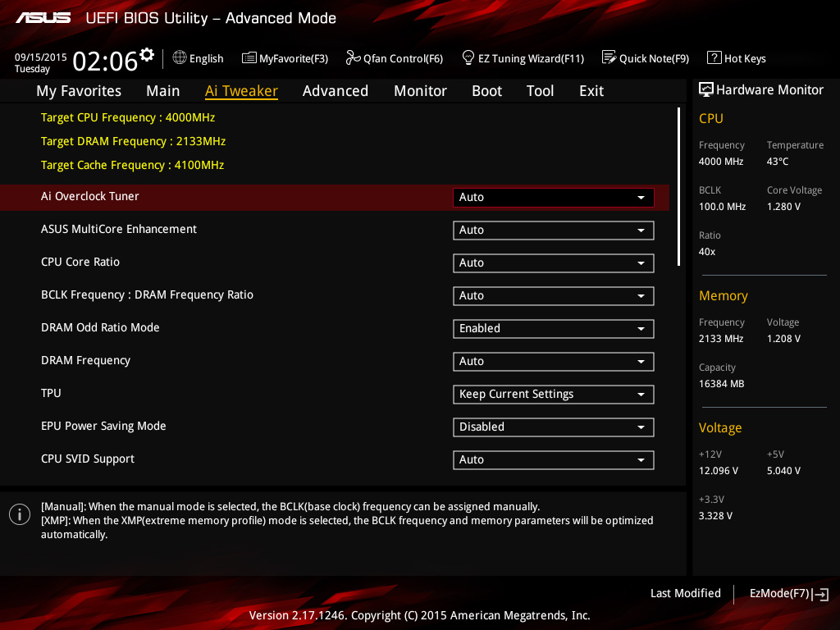Switch to the Monitor tab
This screenshot has height=630, width=840.
420,91
